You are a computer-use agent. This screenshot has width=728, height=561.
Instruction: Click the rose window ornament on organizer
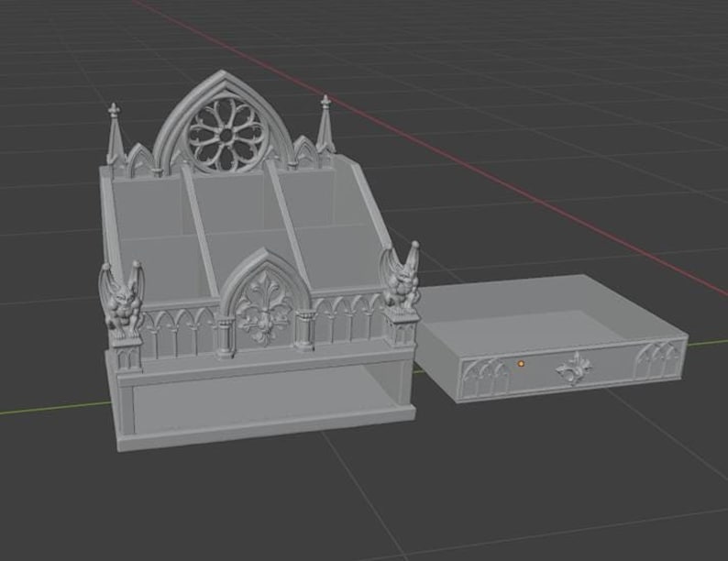point(225,136)
